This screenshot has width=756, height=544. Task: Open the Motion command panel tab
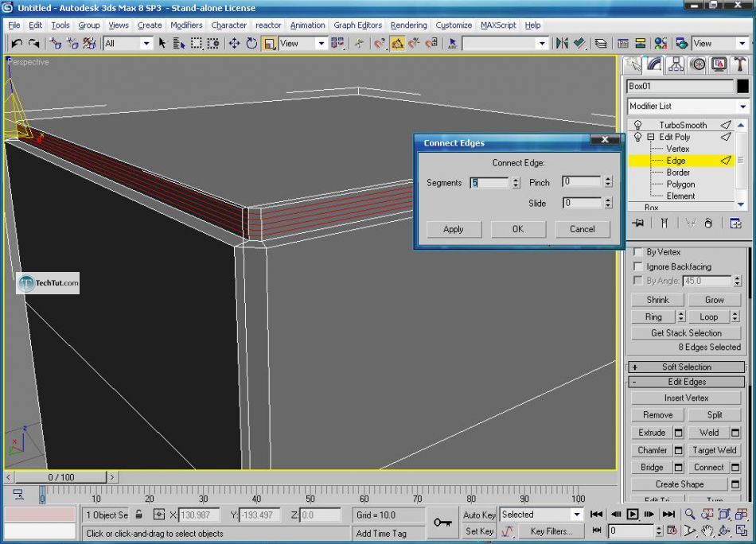click(x=698, y=64)
